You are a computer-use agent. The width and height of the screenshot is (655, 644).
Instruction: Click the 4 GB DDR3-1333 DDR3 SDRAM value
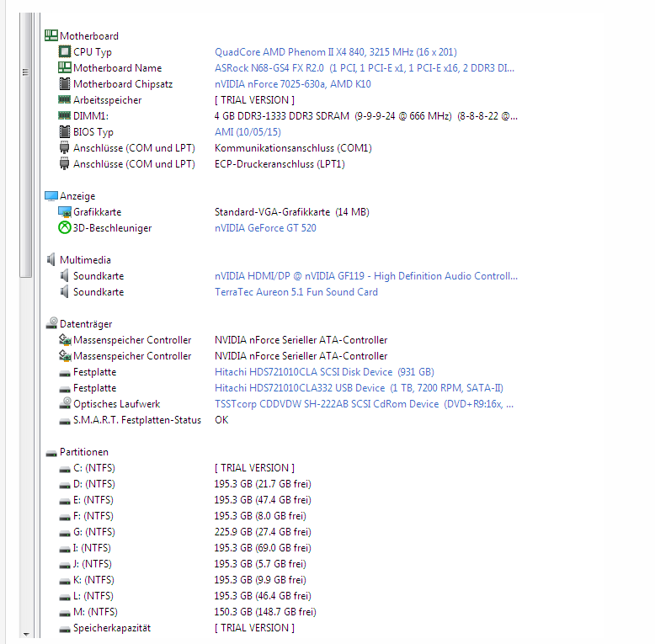(x=366, y=116)
